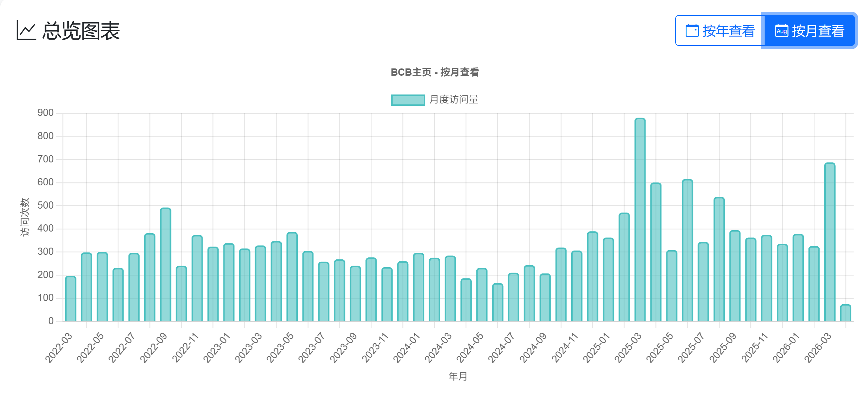Toggle the 月度访问量 legend label text
This screenshot has height=393, width=868.
pyautogui.click(x=453, y=100)
